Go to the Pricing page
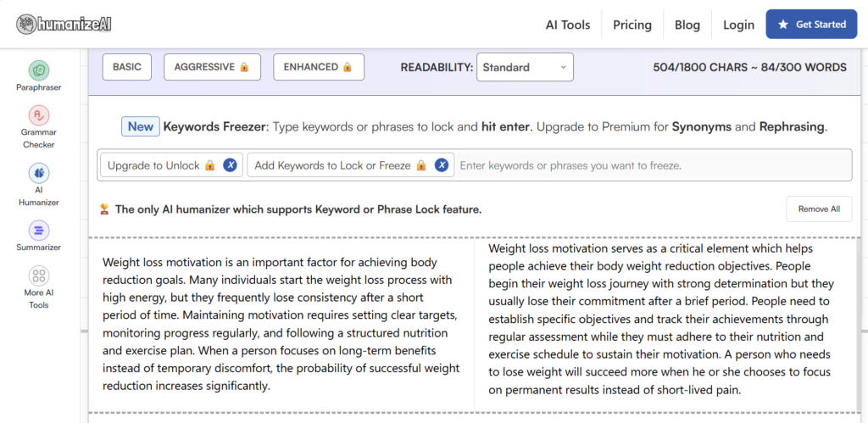The image size is (868, 423). tap(632, 25)
